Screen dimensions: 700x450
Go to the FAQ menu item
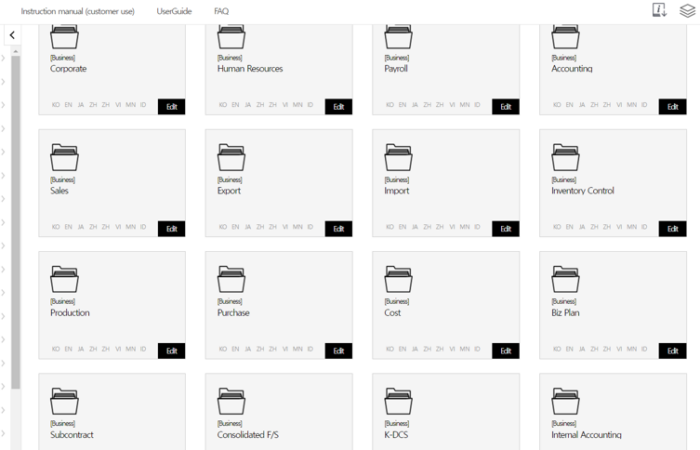[221, 11]
